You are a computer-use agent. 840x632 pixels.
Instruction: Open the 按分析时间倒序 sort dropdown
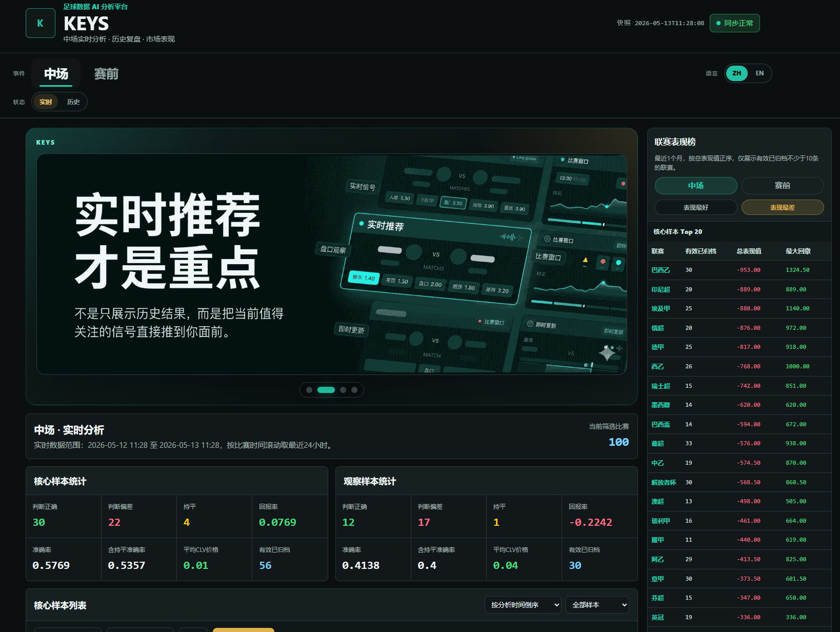point(523,605)
